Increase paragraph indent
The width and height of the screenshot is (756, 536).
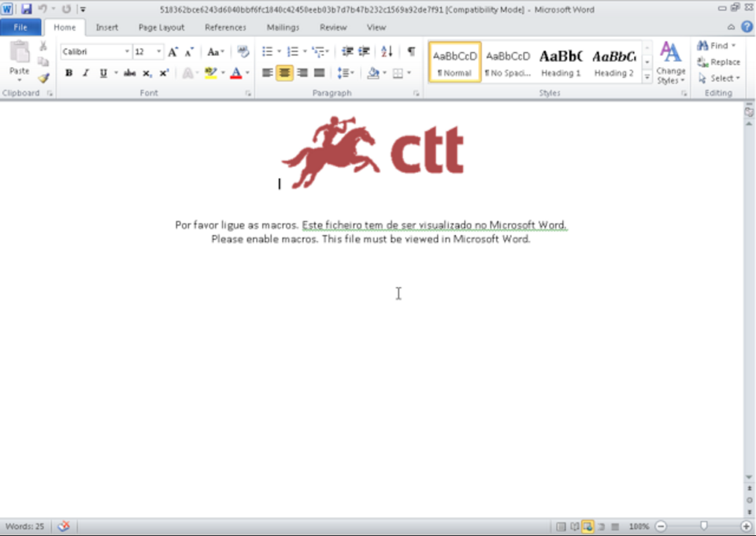click(364, 51)
